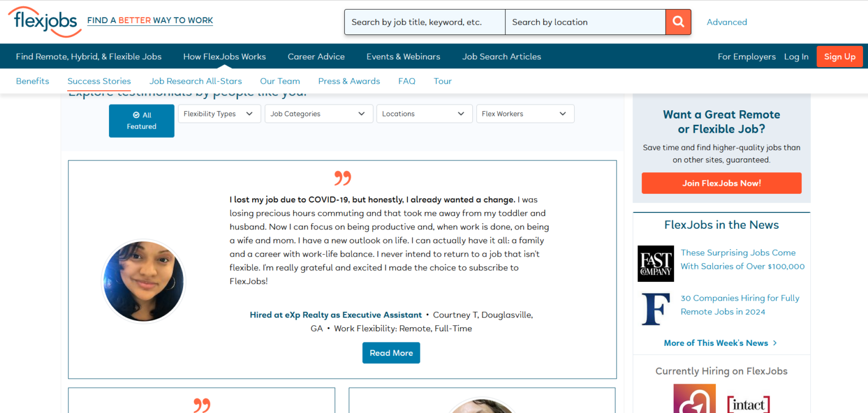
Task: Click the pink heart company logo
Action: [x=694, y=400]
